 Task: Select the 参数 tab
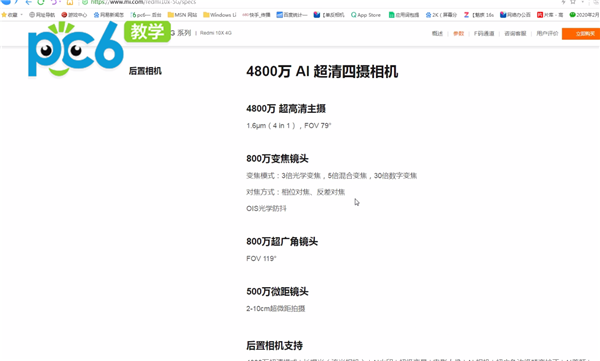458,33
